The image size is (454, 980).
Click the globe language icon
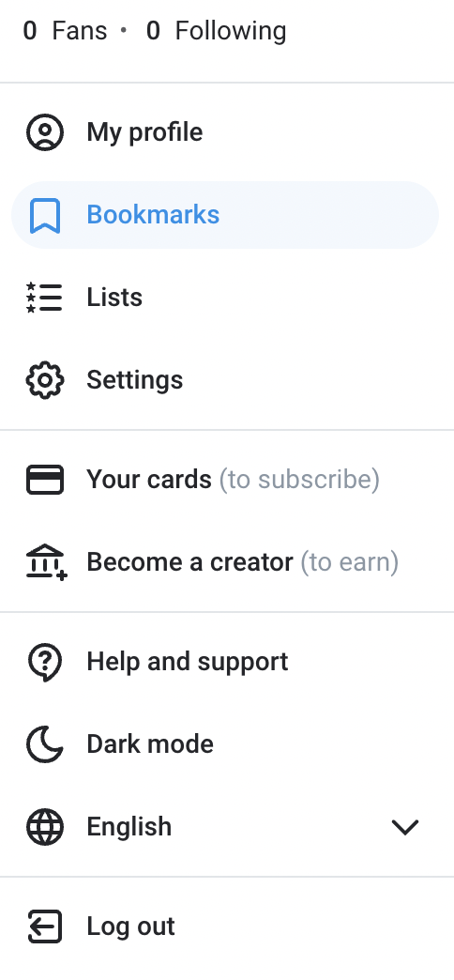44,827
